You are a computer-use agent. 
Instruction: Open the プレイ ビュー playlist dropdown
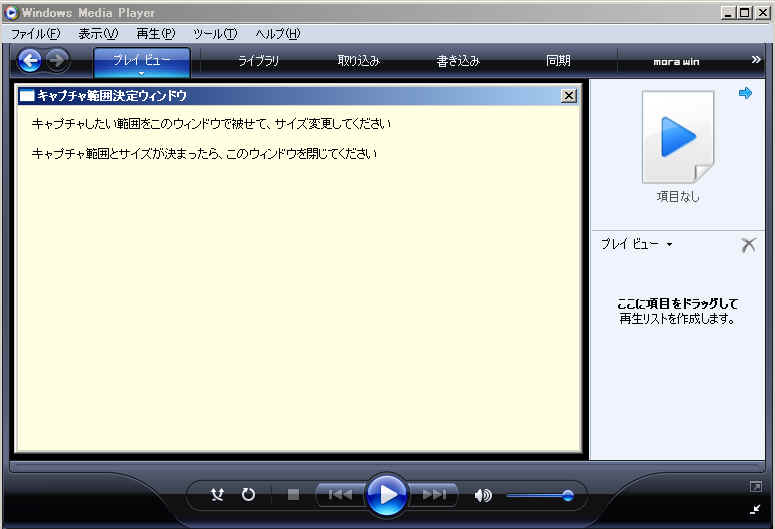tap(637, 244)
